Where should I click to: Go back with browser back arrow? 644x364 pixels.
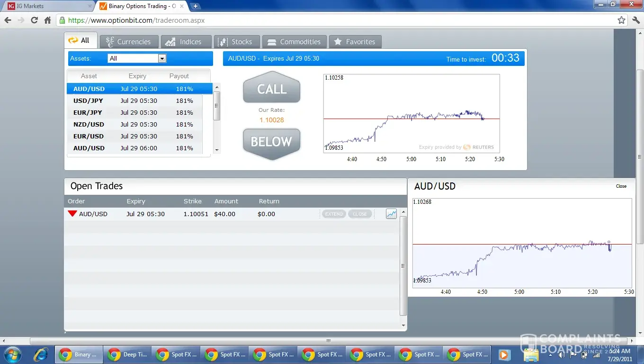[x=8, y=20]
